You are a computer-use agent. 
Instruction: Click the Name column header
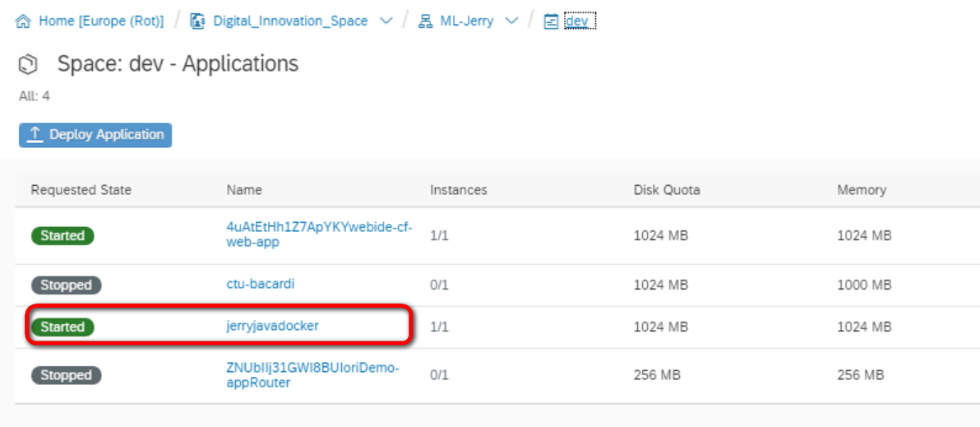pyautogui.click(x=244, y=190)
